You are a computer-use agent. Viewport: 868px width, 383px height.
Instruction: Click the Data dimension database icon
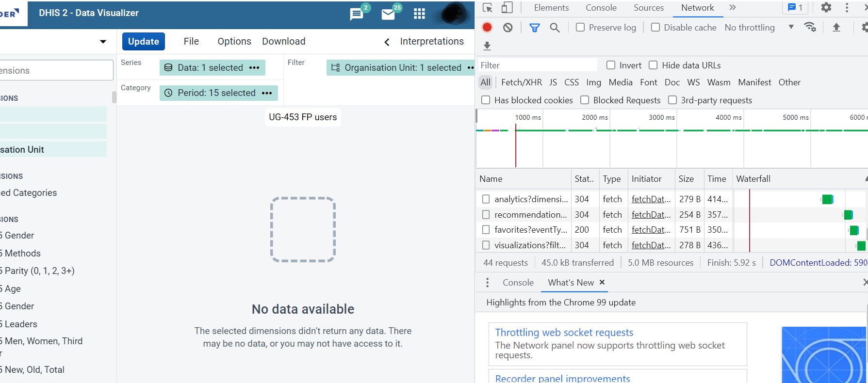pos(168,68)
